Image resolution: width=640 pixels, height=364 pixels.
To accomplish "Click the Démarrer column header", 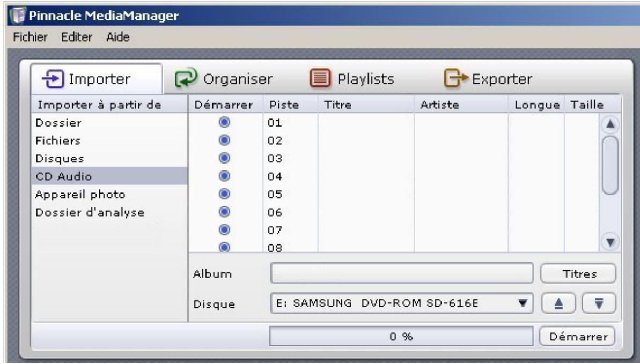I will [x=226, y=105].
